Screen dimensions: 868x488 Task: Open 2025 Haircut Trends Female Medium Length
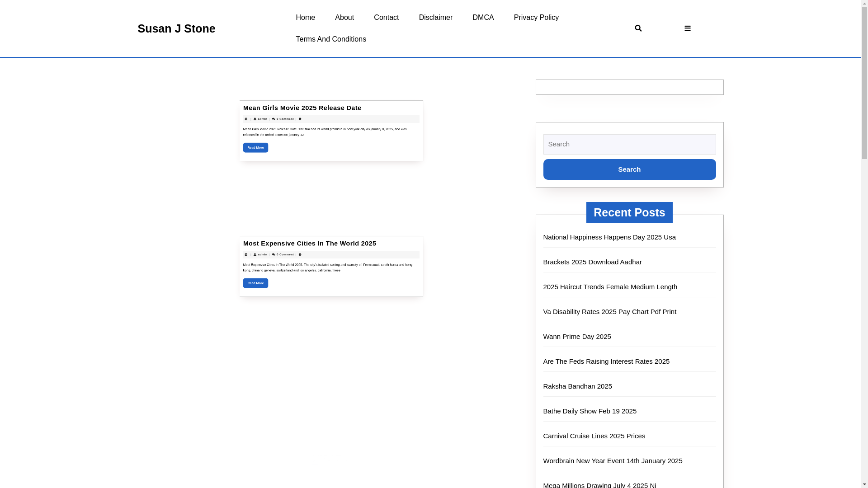tap(610, 286)
